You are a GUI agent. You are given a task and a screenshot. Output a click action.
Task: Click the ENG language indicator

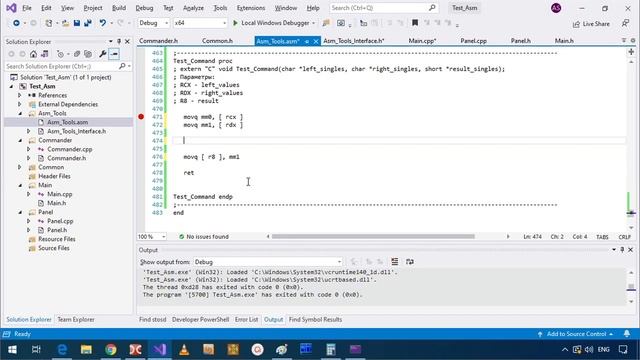tap(604, 349)
